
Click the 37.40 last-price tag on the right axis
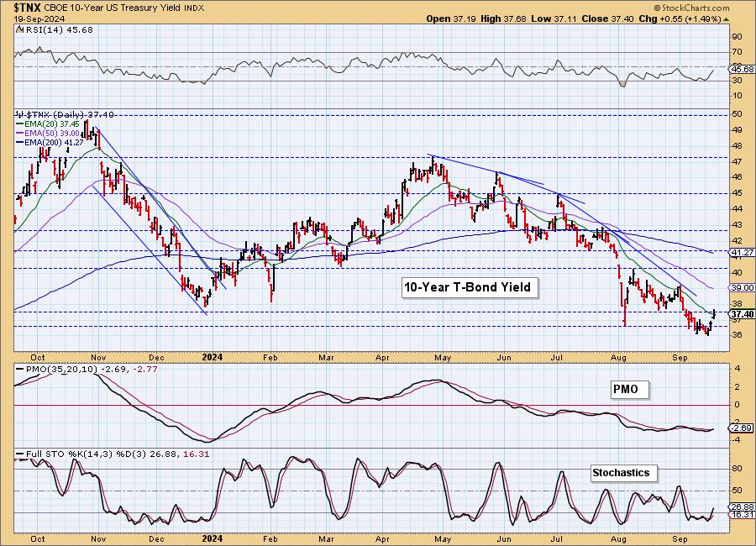(x=743, y=314)
